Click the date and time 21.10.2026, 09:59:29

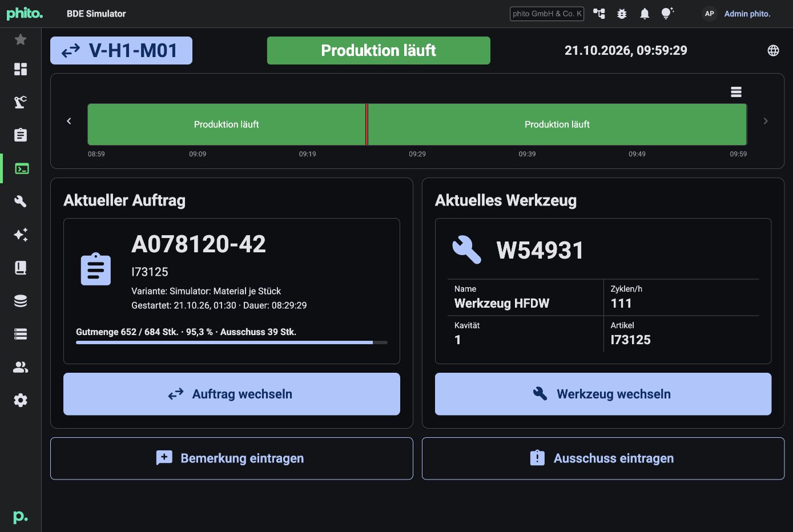coord(626,50)
